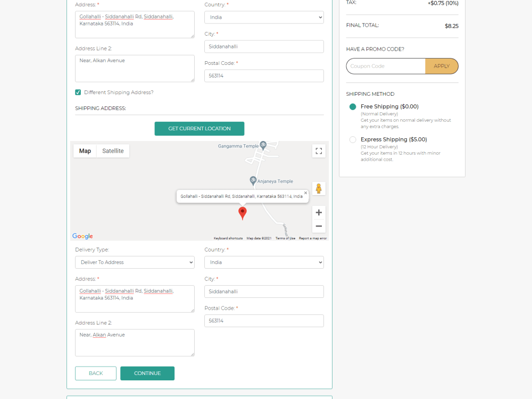Viewport: 532px width, 399px height.
Task: Zoom out on the map with minus icon
Action: [x=319, y=226]
